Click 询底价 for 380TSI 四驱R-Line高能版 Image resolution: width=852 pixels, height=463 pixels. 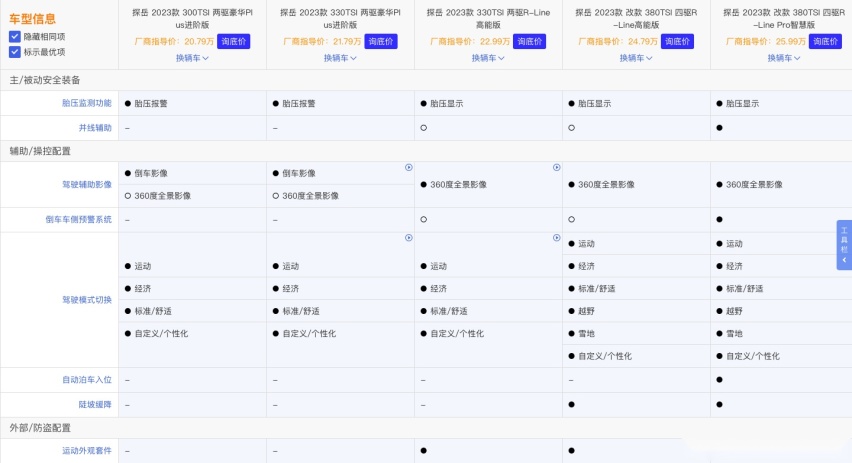(x=677, y=41)
